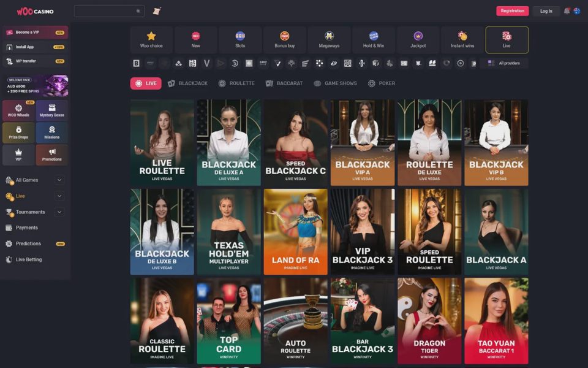Expand the Live sidebar chevron
588x368 pixels.
[x=59, y=196]
